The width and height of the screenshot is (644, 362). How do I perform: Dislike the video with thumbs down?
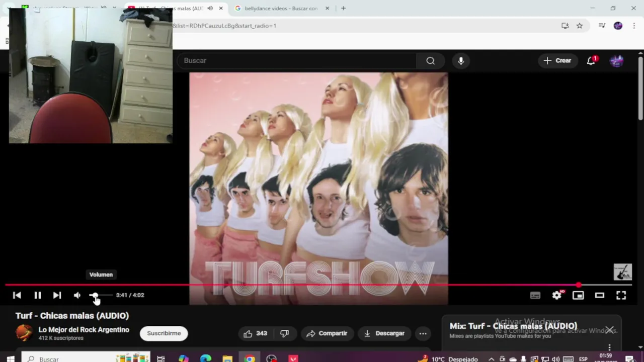click(285, 333)
